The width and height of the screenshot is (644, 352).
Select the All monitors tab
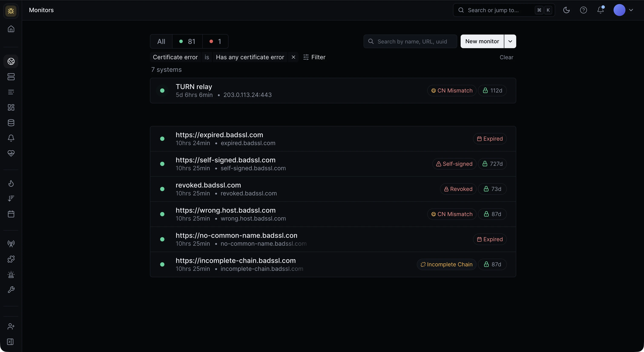[x=161, y=41]
